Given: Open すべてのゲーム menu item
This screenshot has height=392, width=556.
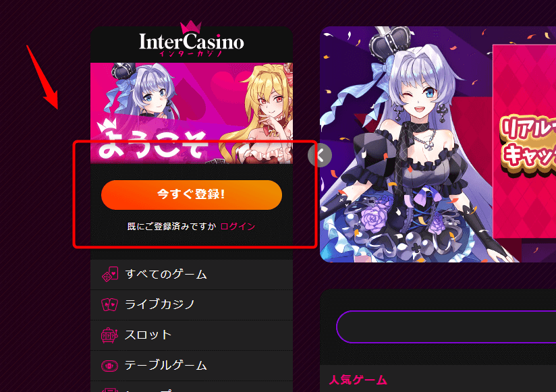Looking at the screenshot, I should point(192,275).
